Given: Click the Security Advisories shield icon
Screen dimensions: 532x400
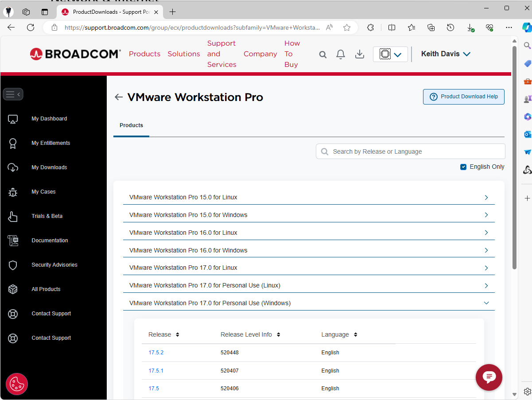Looking at the screenshot, I should point(13,265).
